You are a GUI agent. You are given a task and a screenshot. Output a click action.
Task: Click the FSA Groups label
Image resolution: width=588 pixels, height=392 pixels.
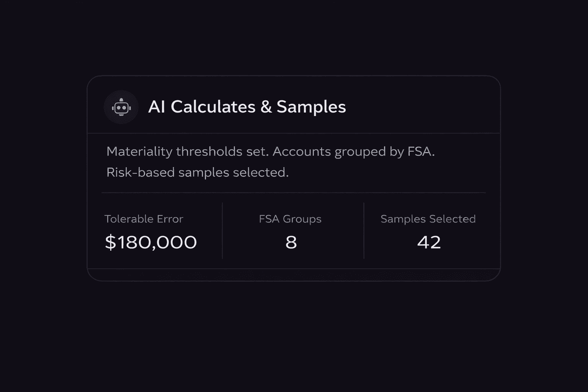tap(290, 219)
